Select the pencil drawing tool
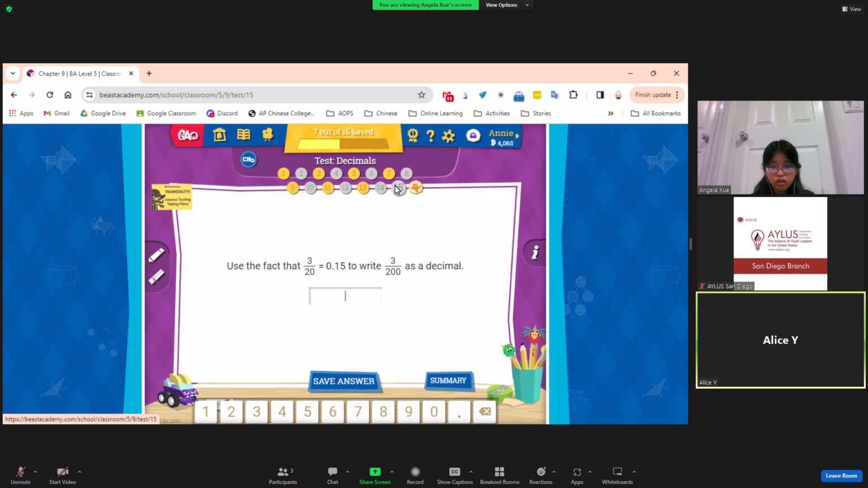The width and height of the screenshot is (868, 488). pos(157,255)
